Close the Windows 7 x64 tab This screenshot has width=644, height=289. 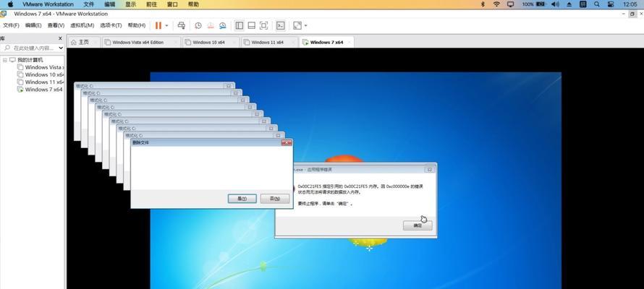pyautogui.click(x=349, y=42)
